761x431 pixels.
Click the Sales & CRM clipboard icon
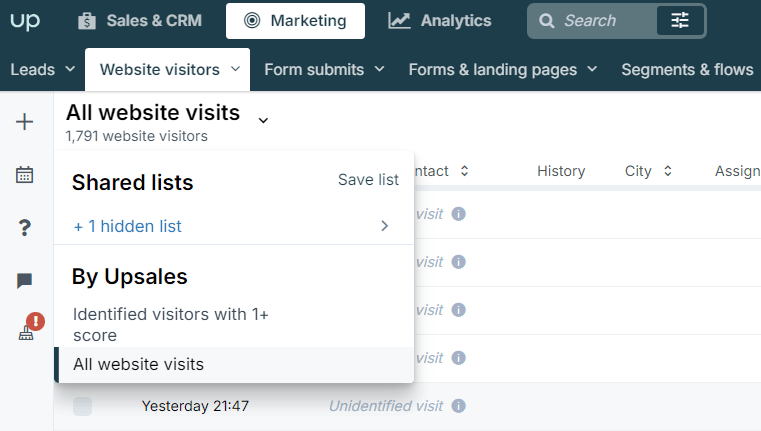[87, 21]
